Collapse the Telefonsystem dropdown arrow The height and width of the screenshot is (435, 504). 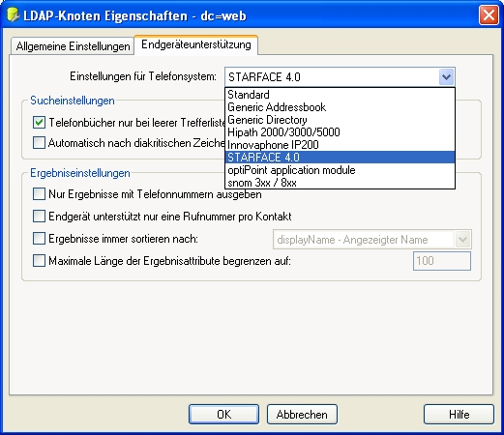point(446,77)
